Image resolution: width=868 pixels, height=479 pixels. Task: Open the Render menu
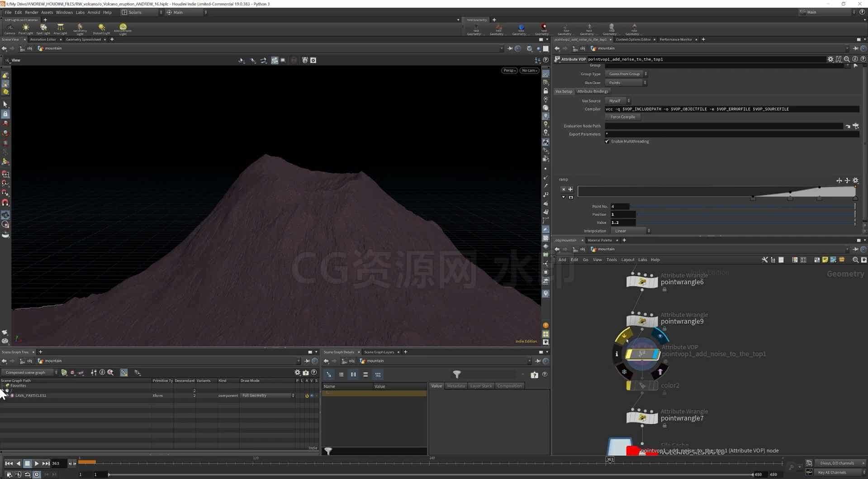[32, 12]
